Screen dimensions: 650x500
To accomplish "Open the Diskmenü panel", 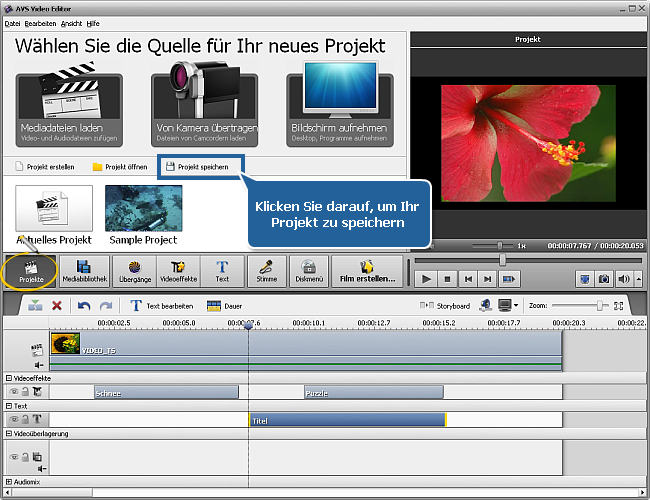I will tap(309, 270).
